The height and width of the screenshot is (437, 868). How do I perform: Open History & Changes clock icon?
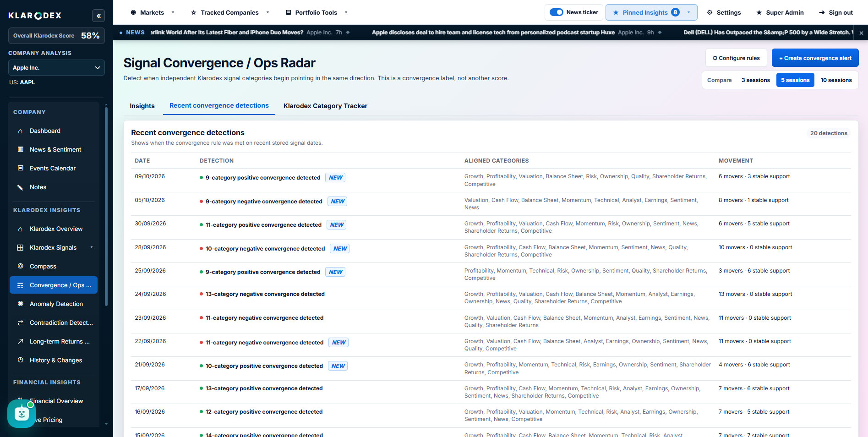(x=20, y=360)
